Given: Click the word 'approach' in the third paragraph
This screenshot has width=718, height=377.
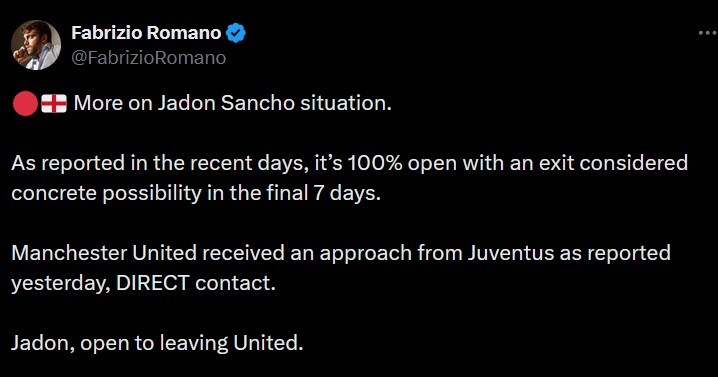Looking at the screenshot, I should click(x=365, y=254).
